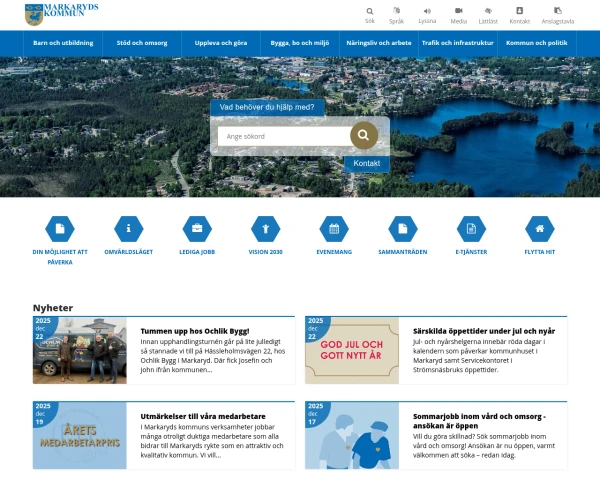The image size is (600, 480).
Task: Open Särskilda öppettider under jul och nyår
Action: (484, 331)
